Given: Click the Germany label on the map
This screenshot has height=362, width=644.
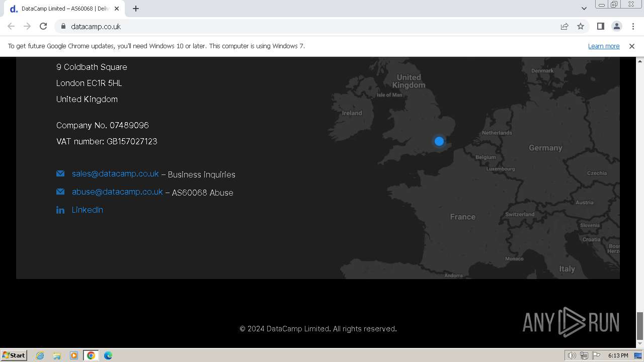Looking at the screenshot, I should click(545, 148).
